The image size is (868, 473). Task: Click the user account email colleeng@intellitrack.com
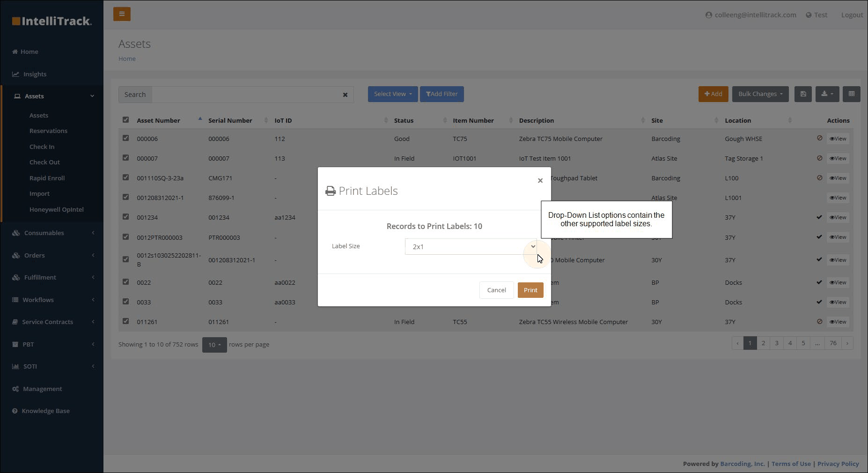pos(751,15)
